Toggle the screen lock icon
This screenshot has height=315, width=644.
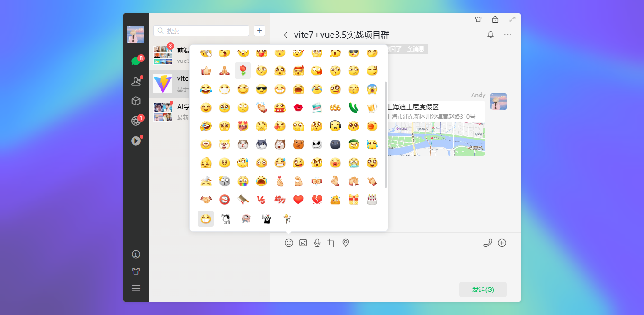495,19
